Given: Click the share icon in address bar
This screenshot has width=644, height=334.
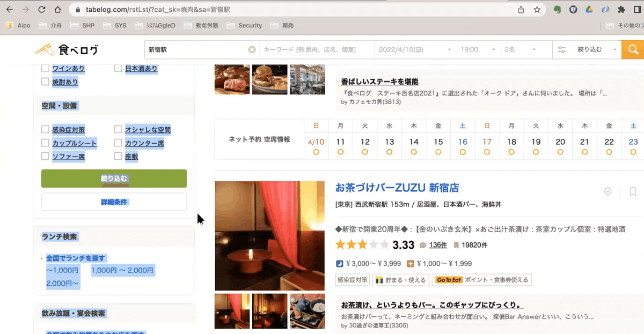Looking at the screenshot, I should [521, 10].
